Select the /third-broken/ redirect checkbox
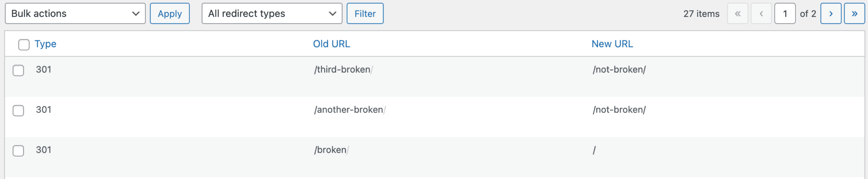 point(18,70)
